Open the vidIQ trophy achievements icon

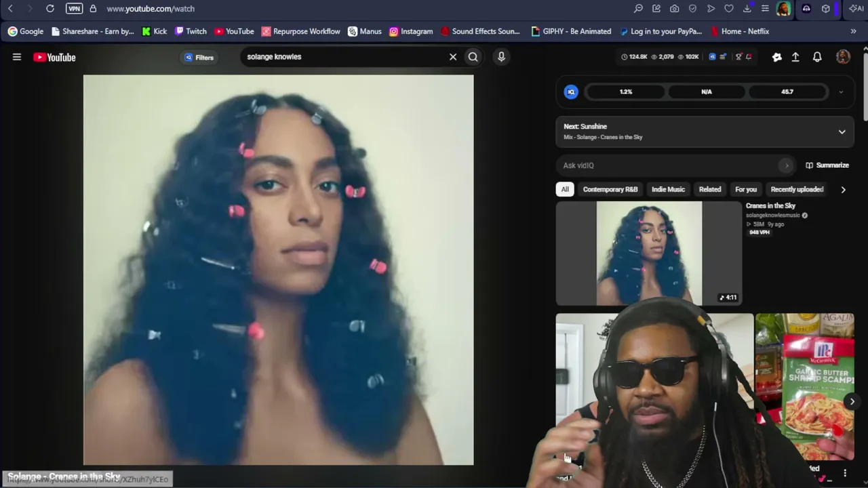click(x=739, y=57)
